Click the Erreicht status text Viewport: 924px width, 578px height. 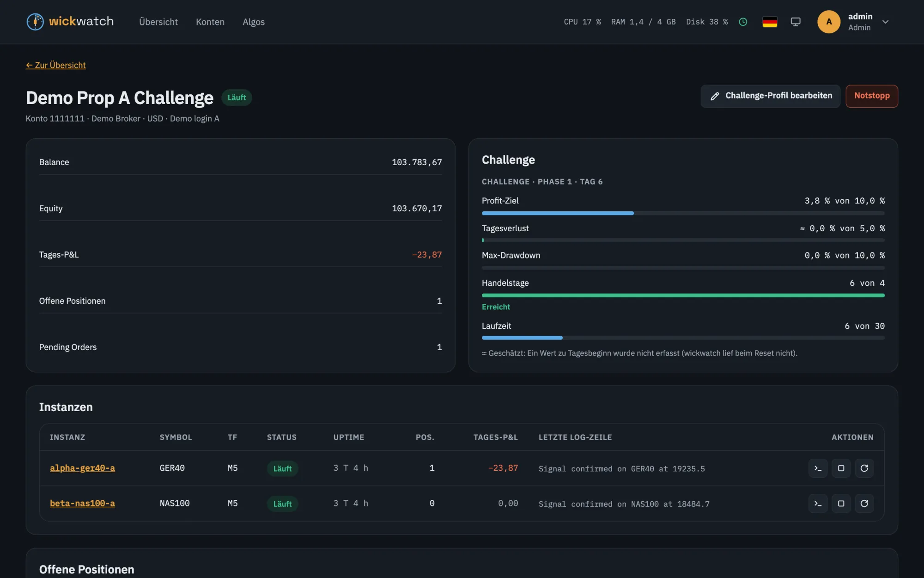[496, 307]
